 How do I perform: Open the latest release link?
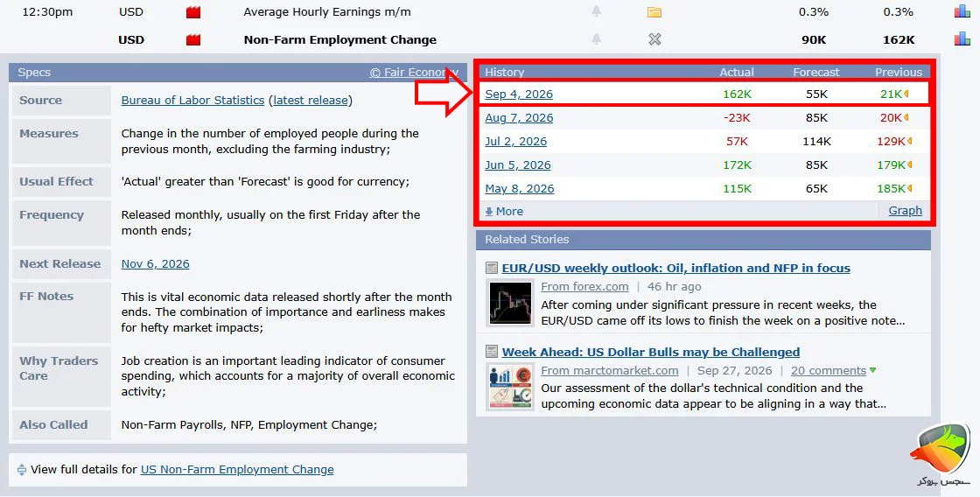310,100
